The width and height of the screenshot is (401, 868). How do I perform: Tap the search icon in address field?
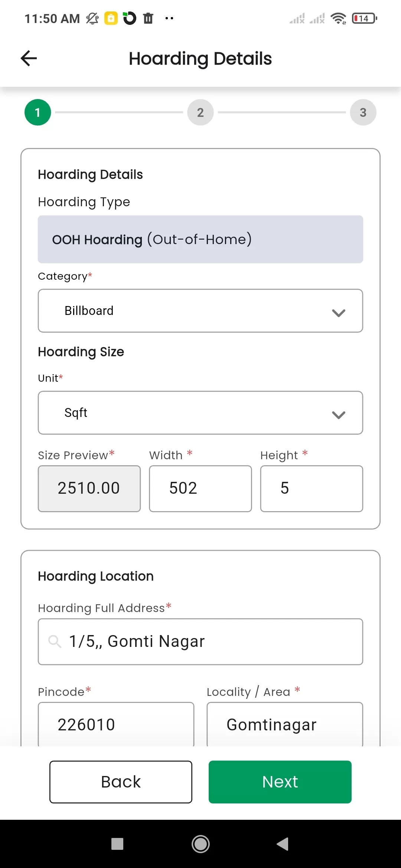pyautogui.click(x=55, y=641)
